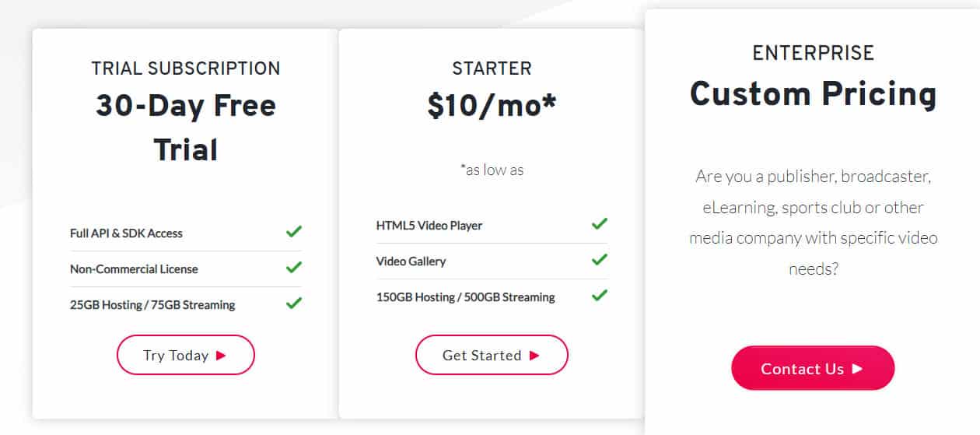980x435 pixels.
Task: Click the Video Gallery feature text
Action: click(411, 261)
